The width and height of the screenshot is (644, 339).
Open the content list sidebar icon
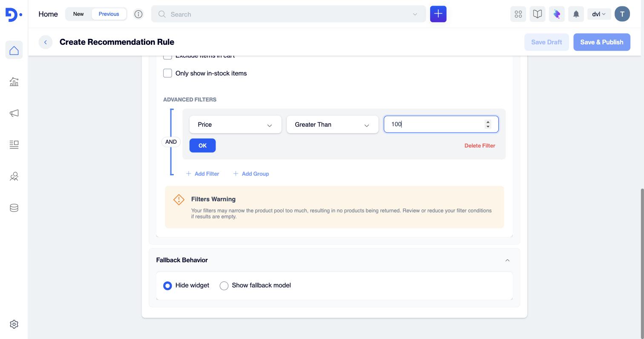click(14, 145)
